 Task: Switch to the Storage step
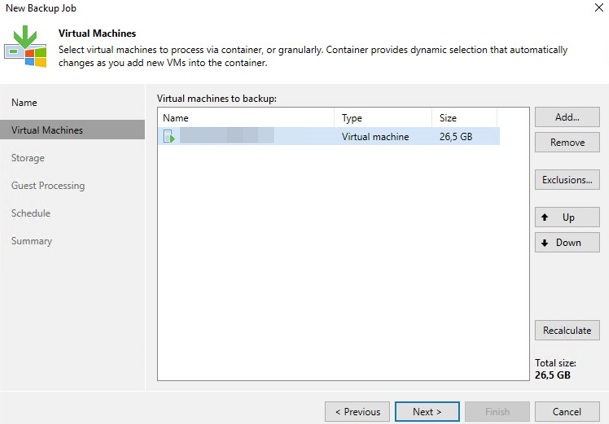tap(28, 158)
